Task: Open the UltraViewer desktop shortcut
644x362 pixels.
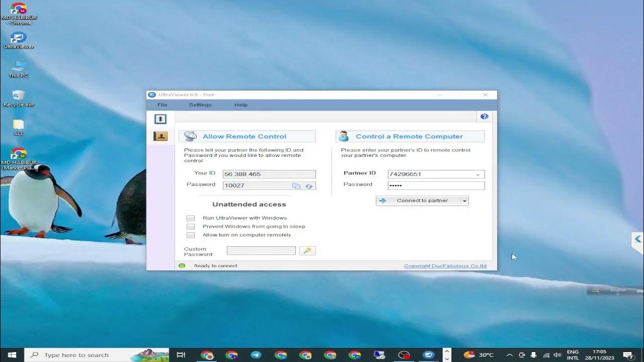Action: click(19, 40)
